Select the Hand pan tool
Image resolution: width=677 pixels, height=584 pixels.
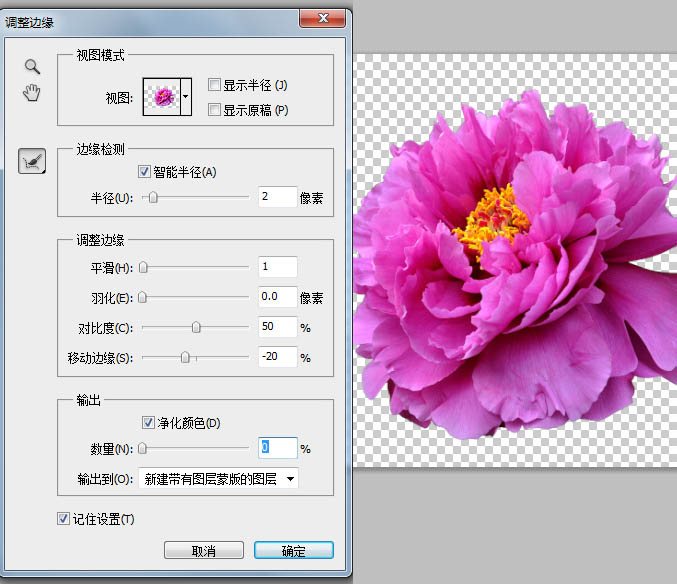point(33,94)
